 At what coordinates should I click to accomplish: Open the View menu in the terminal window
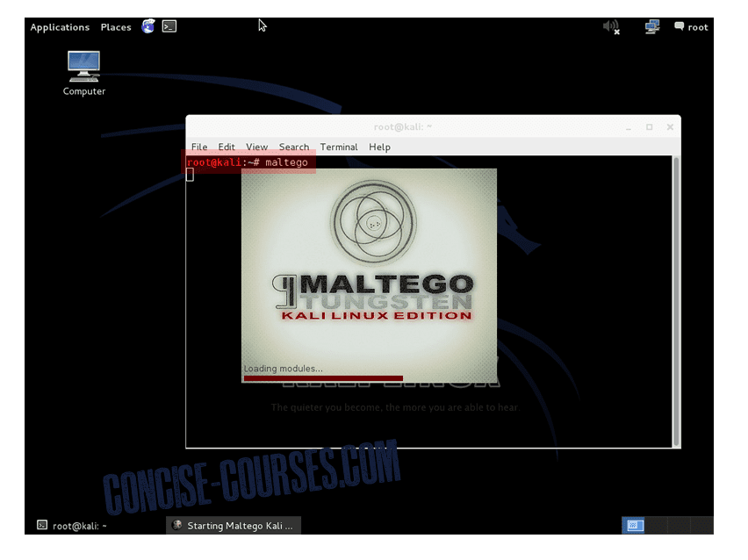(x=256, y=147)
